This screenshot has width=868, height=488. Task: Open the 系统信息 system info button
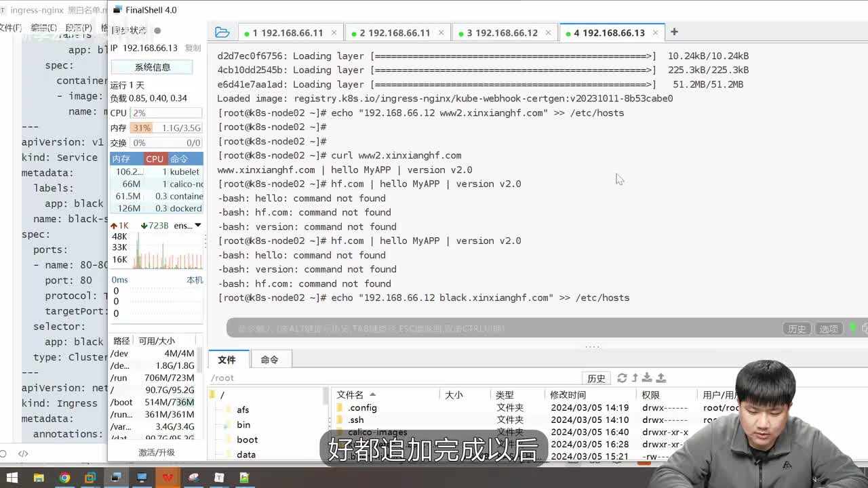click(152, 67)
